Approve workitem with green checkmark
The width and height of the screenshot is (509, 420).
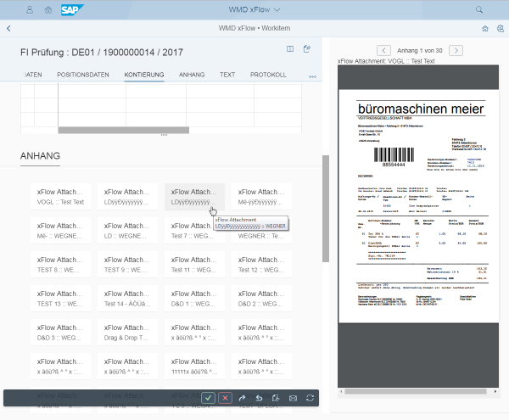point(208,398)
